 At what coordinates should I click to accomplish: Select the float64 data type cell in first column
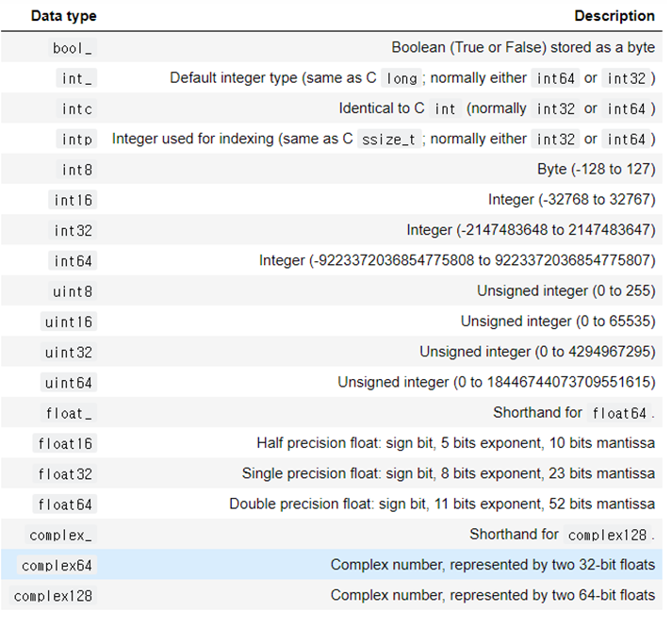[65, 504]
